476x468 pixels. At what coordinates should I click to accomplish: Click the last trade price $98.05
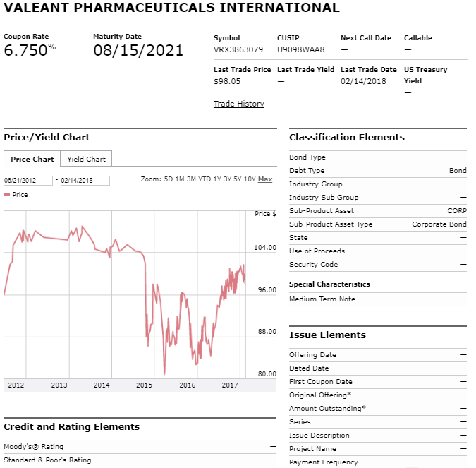pos(227,81)
